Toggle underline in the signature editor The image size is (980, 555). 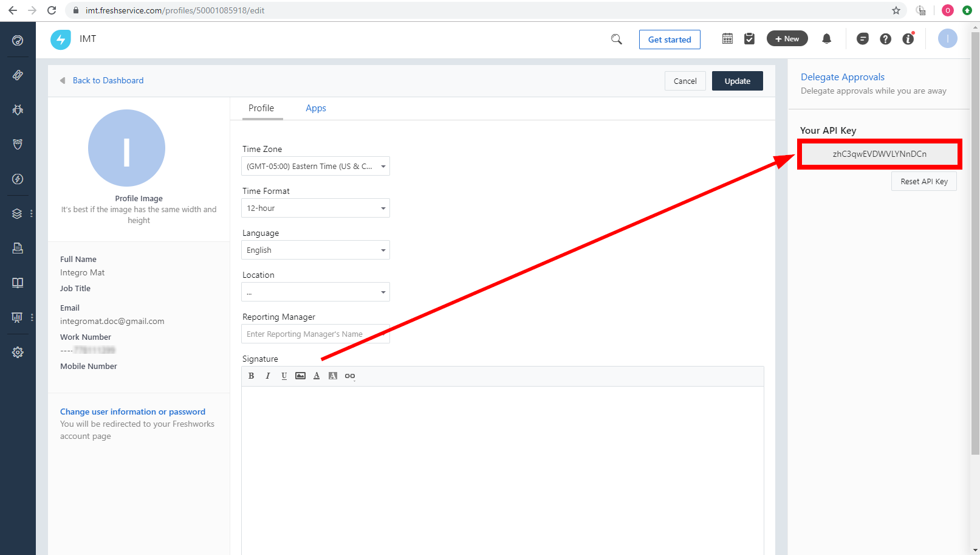point(284,376)
